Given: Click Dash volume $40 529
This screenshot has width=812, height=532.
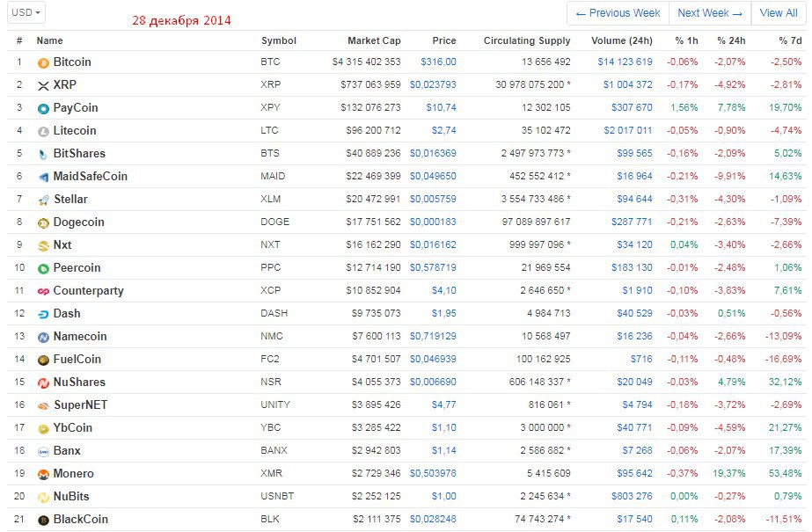Looking at the screenshot, I should coord(634,314).
